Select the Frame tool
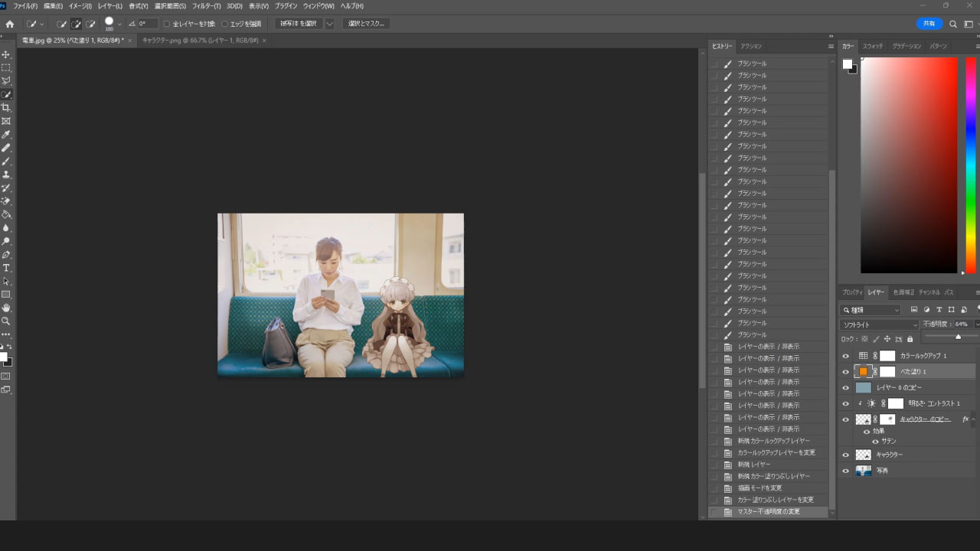This screenshot has height=551, width=980. click(x=6, y=121)
